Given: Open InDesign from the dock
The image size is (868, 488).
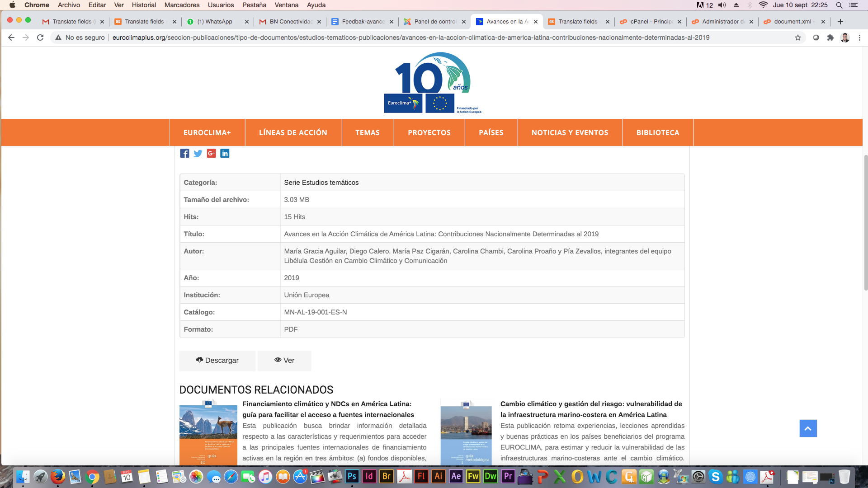Looking at the screenshot, I should (x=369, y=476).
